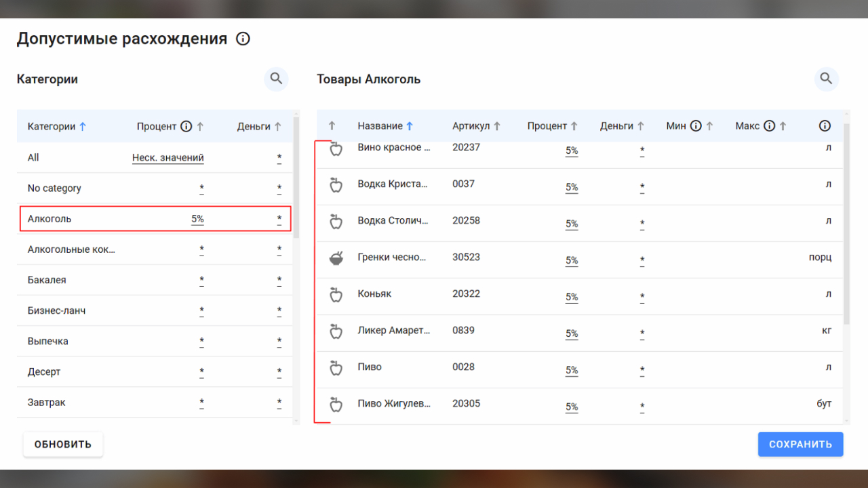Click the product icon for Коньяк row
This screenshot has width=868, height=488.
point(336,295)
